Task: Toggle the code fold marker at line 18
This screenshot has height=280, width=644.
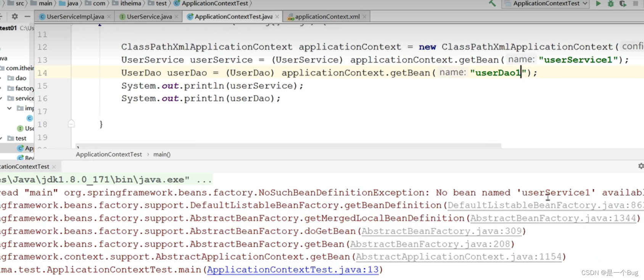Action: pyautogui.click(x=71, y=124)
